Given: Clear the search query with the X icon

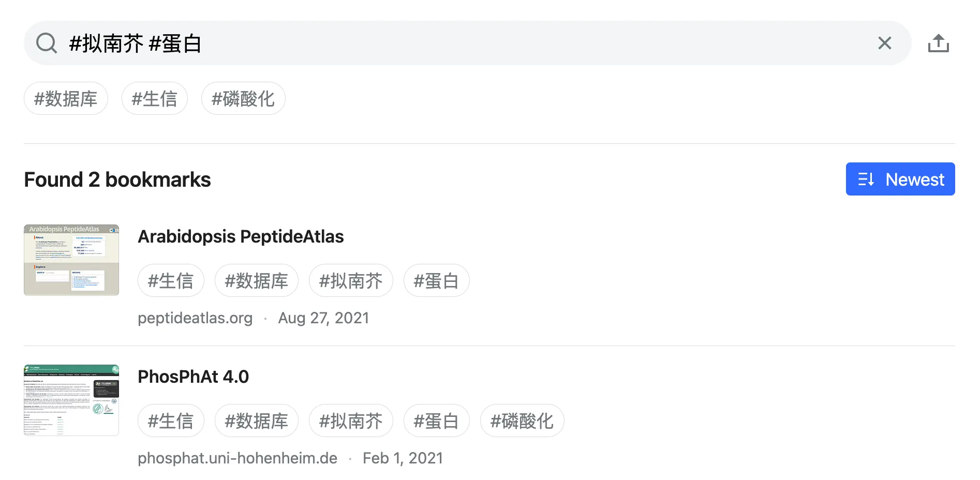Looking at the screenshot, I should pos(884,43).
